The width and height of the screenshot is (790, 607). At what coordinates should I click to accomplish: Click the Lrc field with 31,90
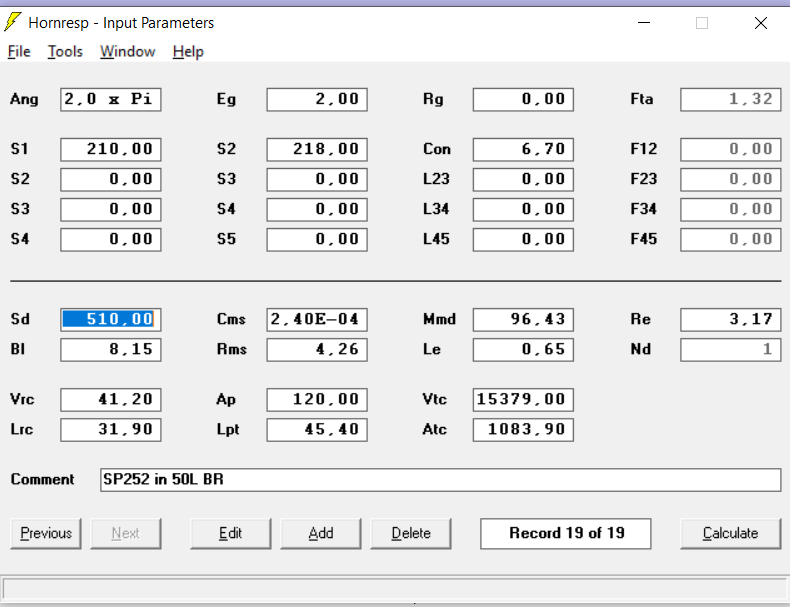[111, 430]
